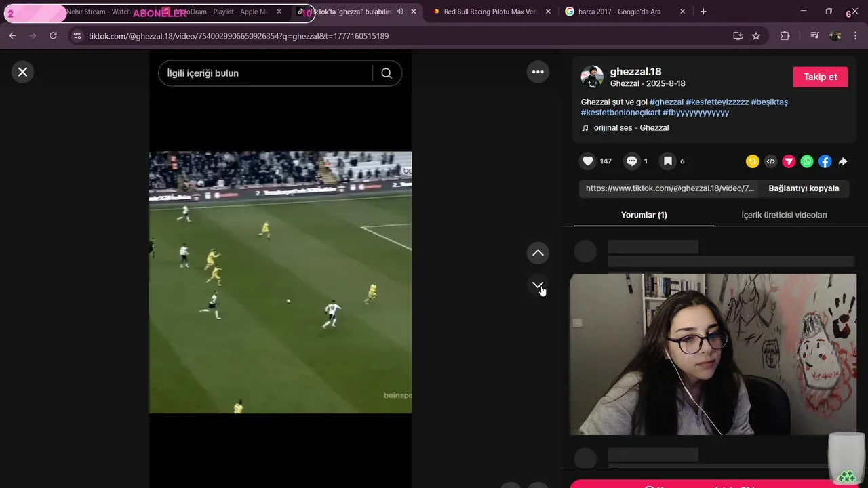Send to friends with red paper-plane icon
The height and width of the screenshot is (488, 868).
click(789, 161)
